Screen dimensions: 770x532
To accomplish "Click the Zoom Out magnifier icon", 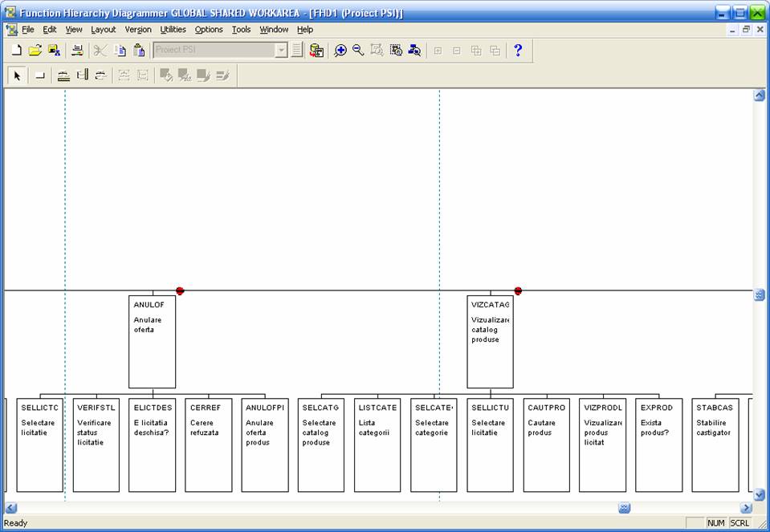I will click(358, 51).
